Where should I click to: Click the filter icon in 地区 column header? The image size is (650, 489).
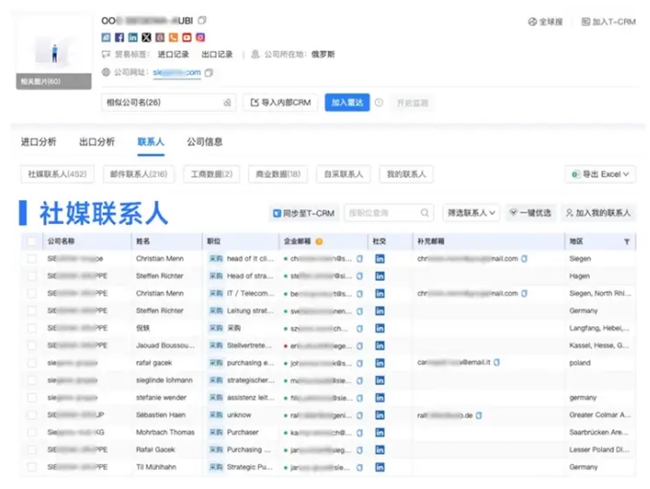pyautogui.click(x=627, y=241)
